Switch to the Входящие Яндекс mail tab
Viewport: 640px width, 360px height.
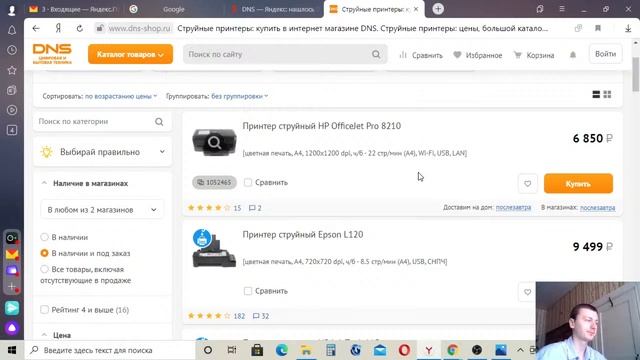[x=73, y=9]
